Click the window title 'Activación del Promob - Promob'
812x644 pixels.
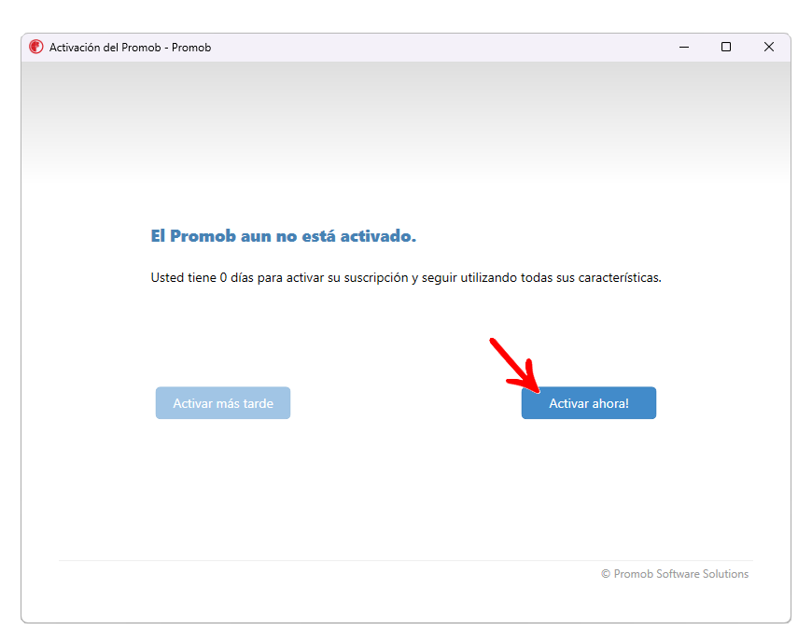pos(130,48)
